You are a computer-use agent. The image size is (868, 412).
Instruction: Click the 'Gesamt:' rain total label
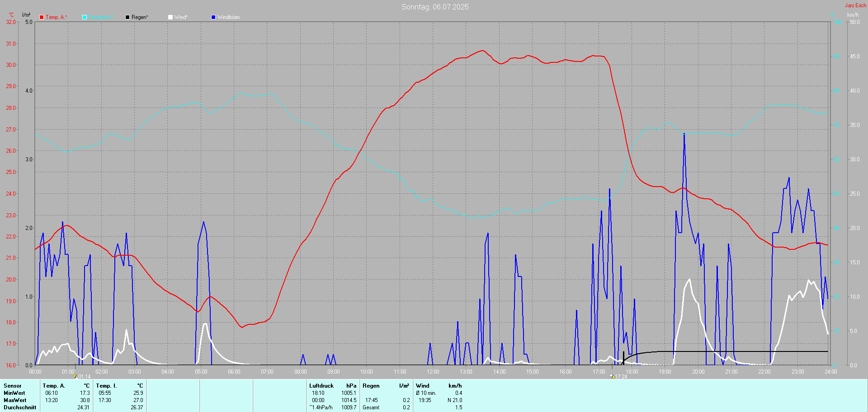tap(371, 407)
